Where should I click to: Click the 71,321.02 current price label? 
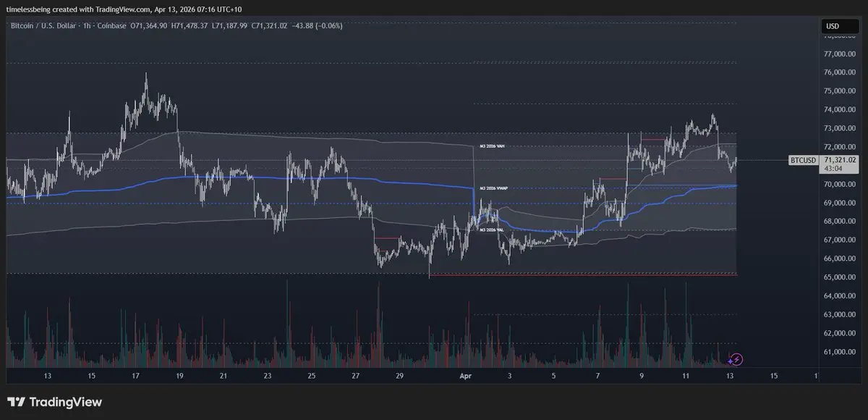click(840, 160)
